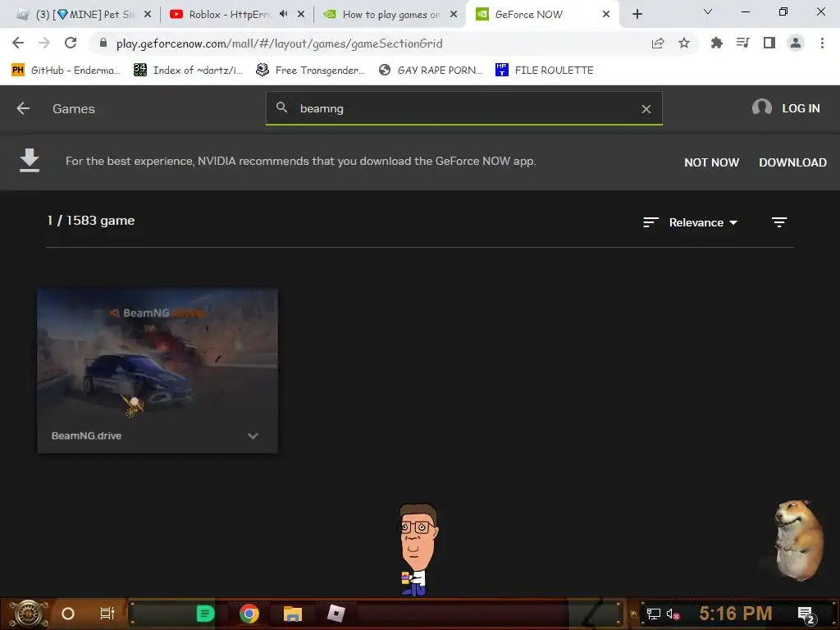Open the Relevance sort dropdown
Viewport: 840px width, 630px height.
pos(703,222)
